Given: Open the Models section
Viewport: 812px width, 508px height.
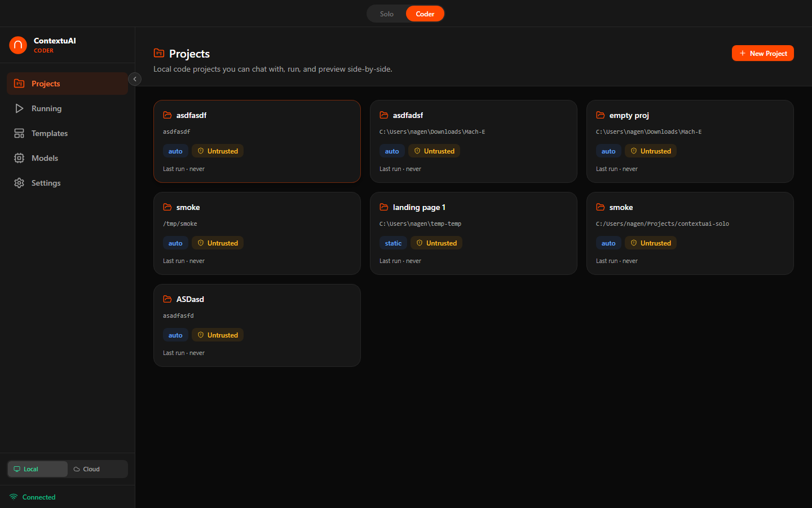Looking at the screenshot, I should point(68,158).
